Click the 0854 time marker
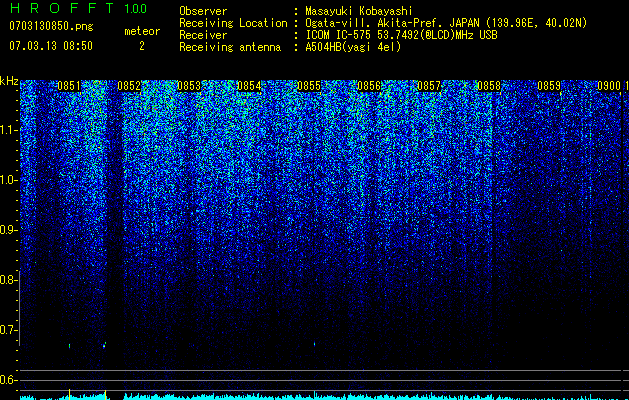 [249, 86]
